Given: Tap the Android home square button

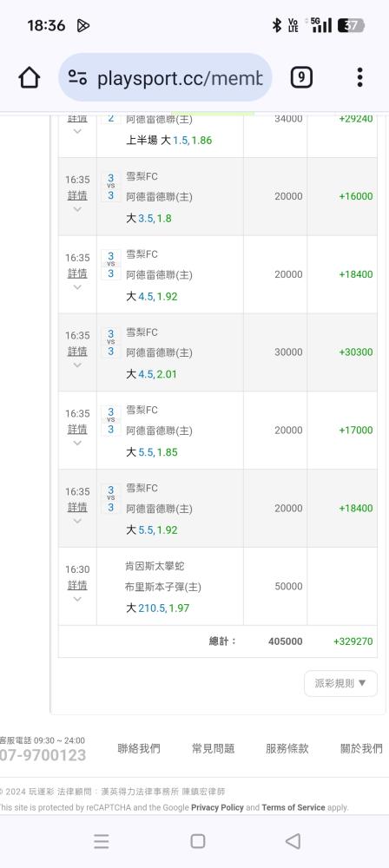Looking at the screenshot, I should (198, 841).
